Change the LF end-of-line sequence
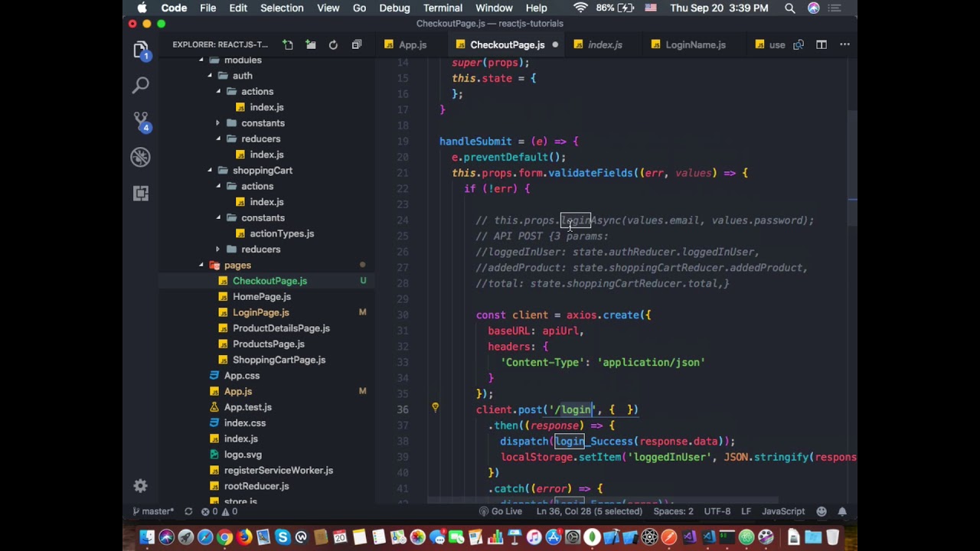Image resolution: width=980 pixels, height=551 pixels. click(746, 511)
